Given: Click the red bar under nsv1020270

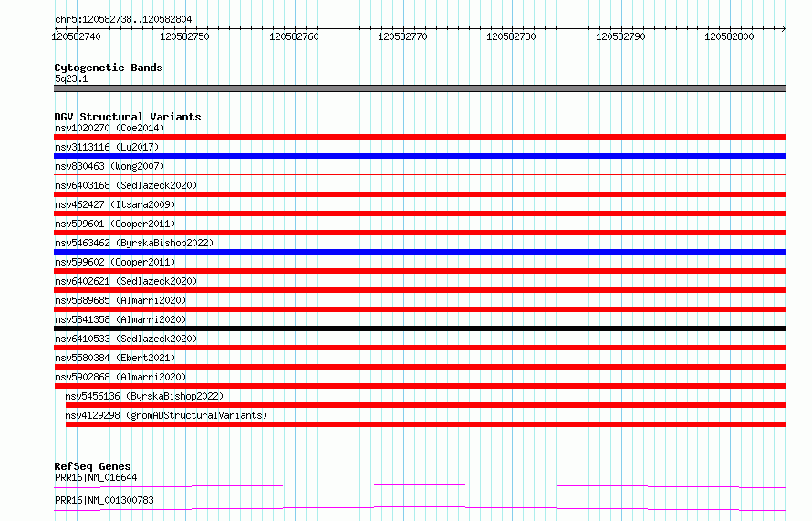Looking at the screenshot, I should (x=420, y=137).
